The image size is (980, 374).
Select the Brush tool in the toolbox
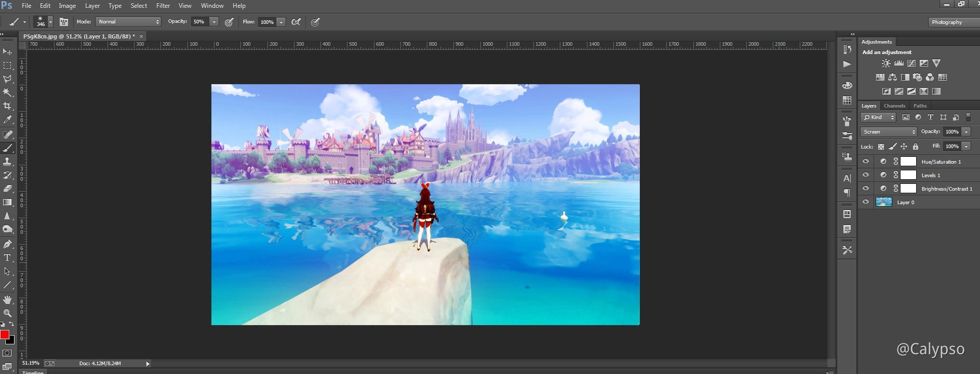[7, 148]
